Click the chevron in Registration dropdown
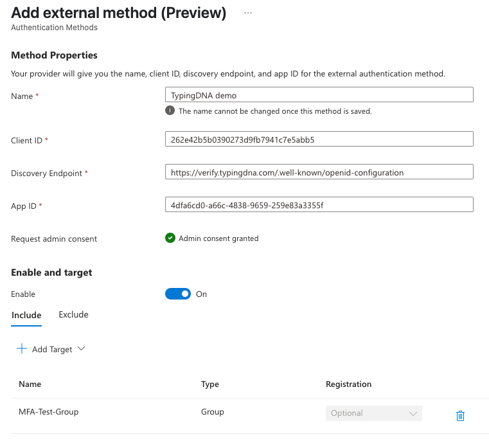Screen dimensions: 489x448 tap(413, 414)
